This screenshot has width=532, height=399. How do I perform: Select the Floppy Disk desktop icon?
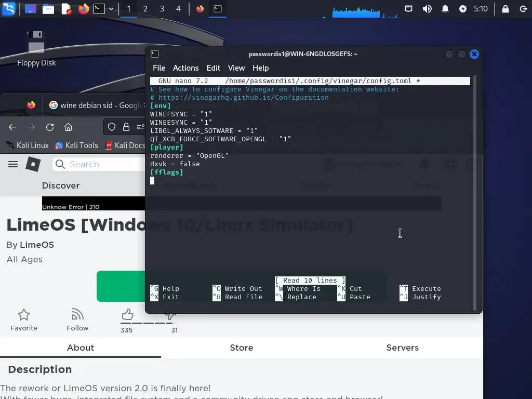36,49
